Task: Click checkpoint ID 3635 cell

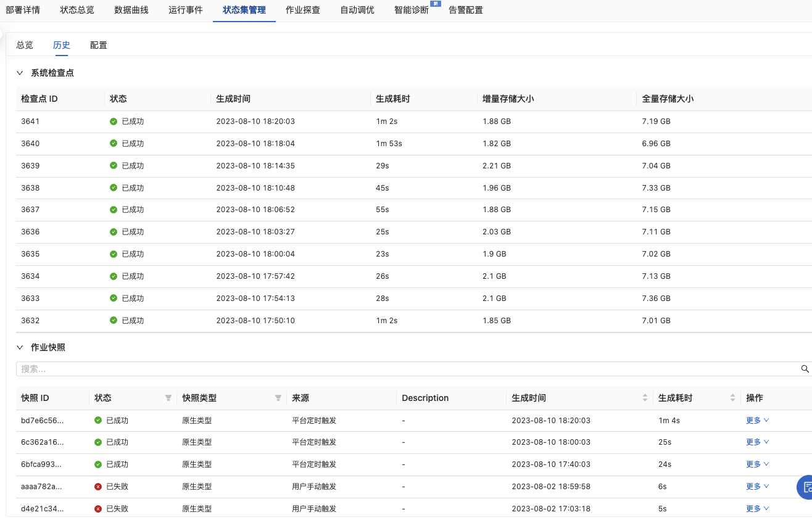Action: [x=30, y=254]
